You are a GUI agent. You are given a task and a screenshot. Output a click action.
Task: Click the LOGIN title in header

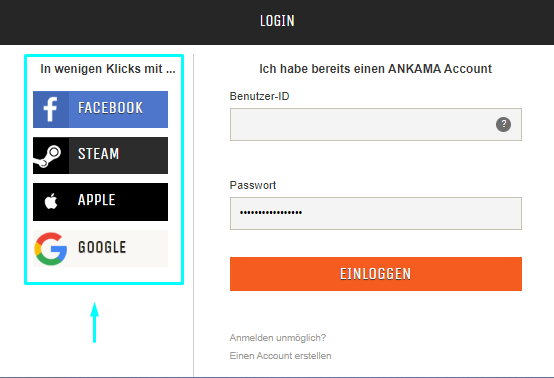click(x=277, y=21)
